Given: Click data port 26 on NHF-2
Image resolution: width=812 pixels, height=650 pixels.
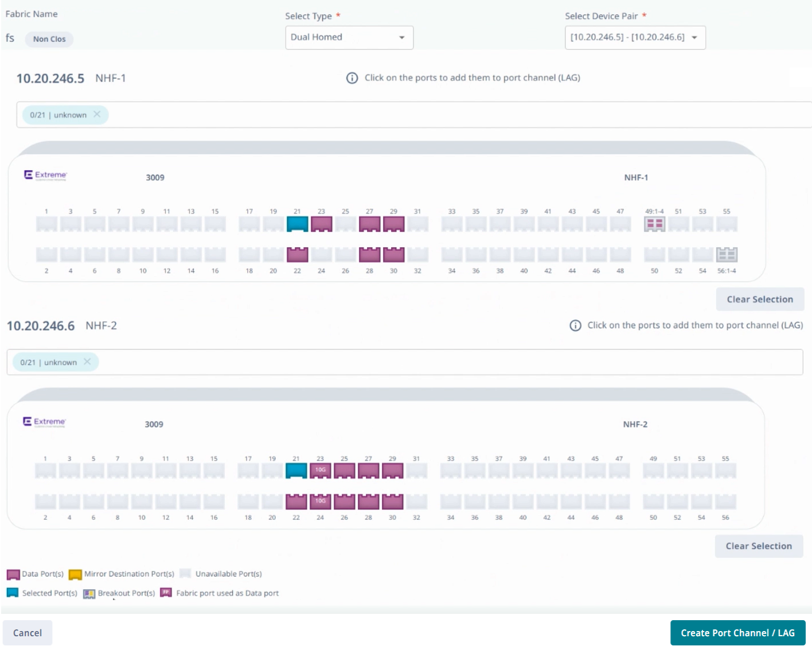Looking at the screenshot, I should [344, 501].
